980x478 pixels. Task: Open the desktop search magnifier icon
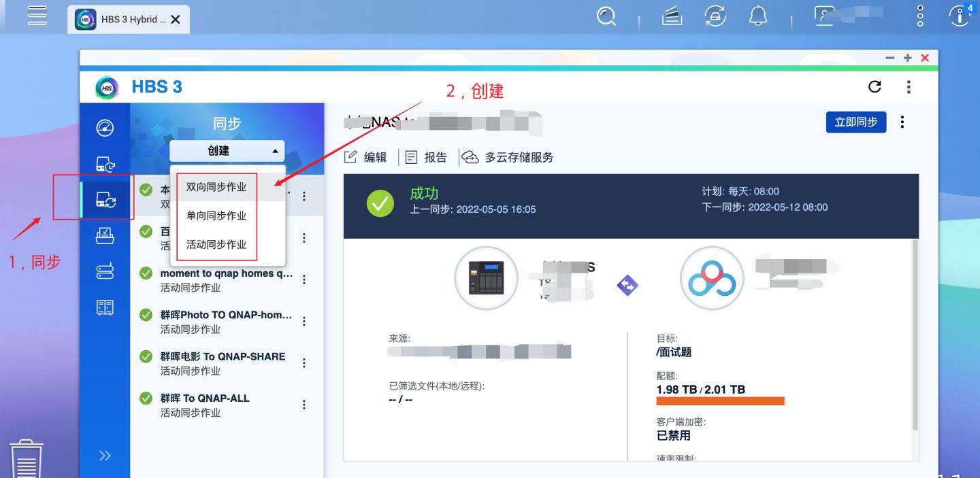[605, 17]
